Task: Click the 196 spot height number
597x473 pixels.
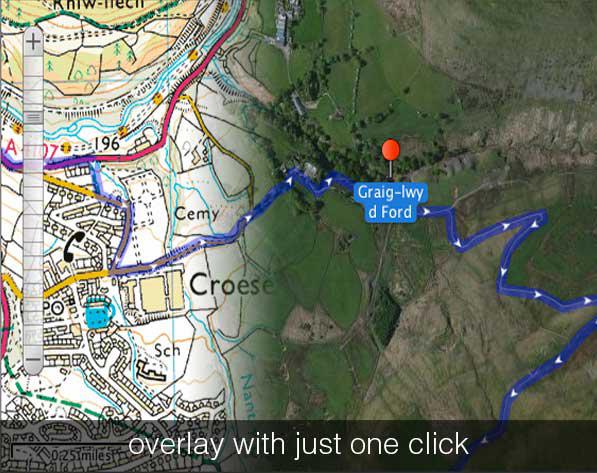Action: coord(107,144)
